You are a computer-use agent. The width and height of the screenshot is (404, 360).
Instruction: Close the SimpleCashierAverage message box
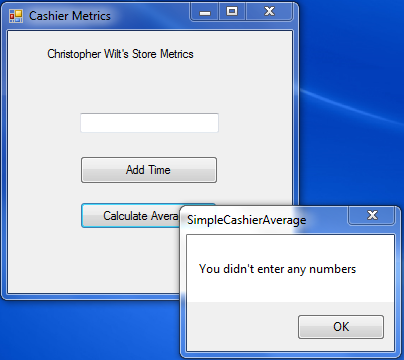(372, 215)
